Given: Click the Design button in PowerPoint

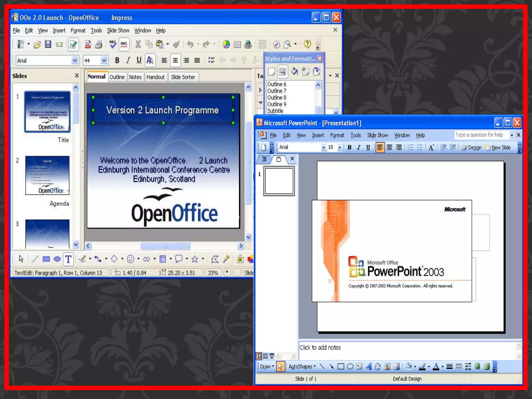Looking at the screenshot, I should (x=472, y=148).
